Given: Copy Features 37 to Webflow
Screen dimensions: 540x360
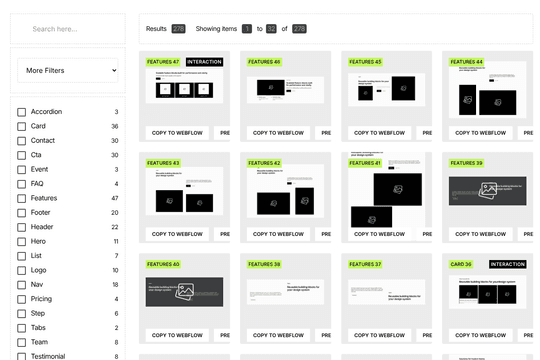Looking at the screenshot, I should click(380, 335).
